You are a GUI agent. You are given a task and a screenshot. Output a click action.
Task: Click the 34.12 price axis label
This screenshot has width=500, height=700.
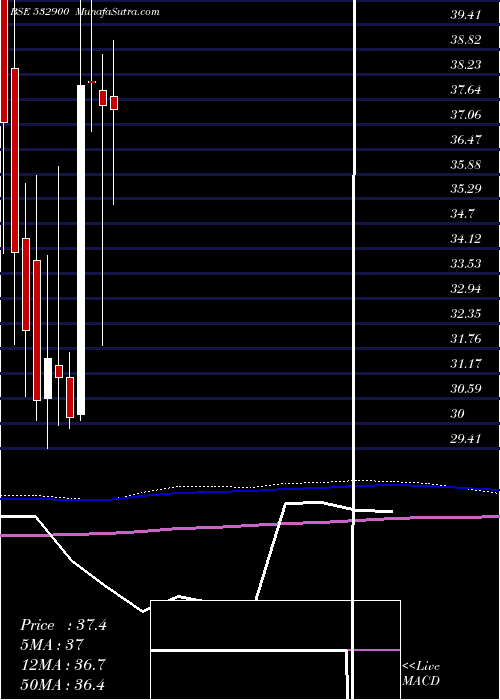click(x=465, y=239)
